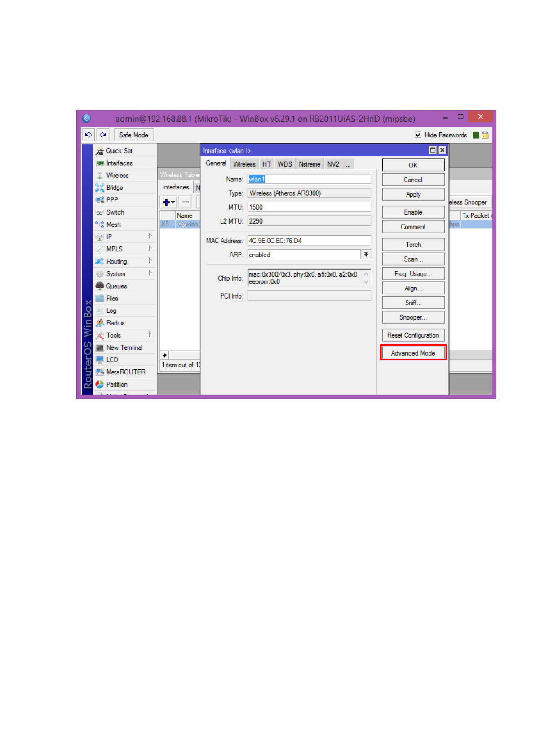
Task: Click the Sniff... button
Action: point(413,303)
